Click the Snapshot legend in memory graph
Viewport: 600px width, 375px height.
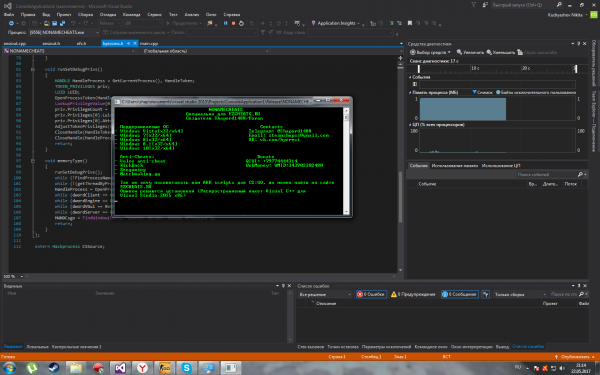482,93
